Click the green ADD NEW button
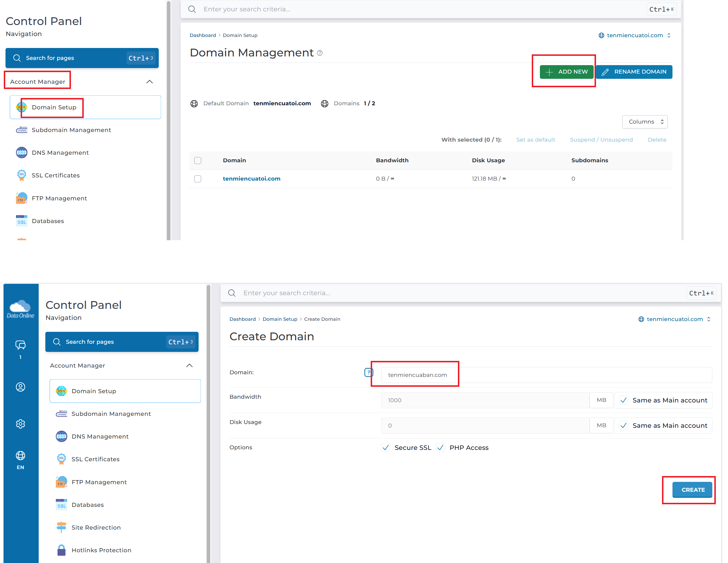The width and height of the screenshot is (728, 563). point(566,72)
